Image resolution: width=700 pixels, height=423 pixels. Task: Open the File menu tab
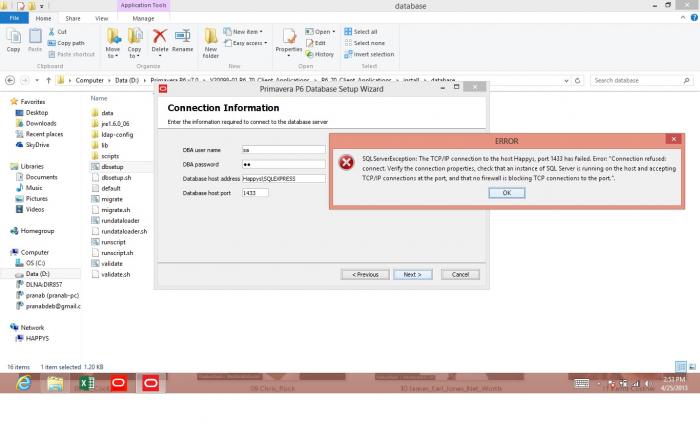[x=14, y=18]
